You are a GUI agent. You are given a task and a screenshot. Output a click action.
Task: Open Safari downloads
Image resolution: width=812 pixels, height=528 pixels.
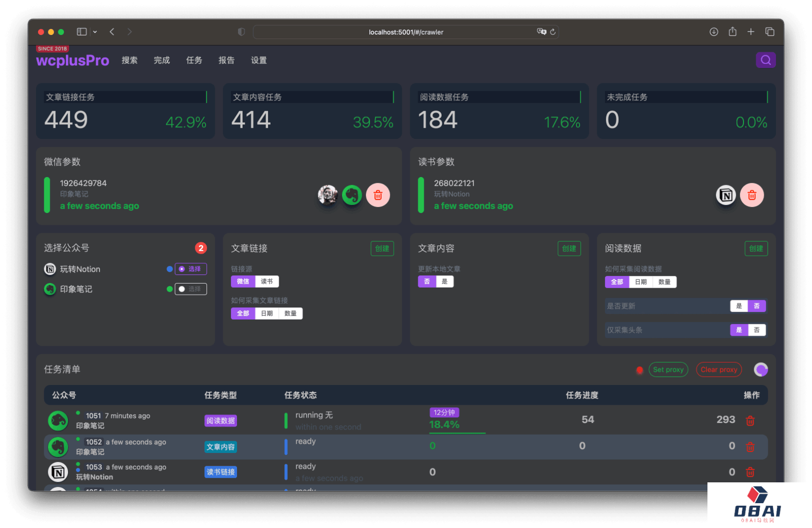tap(714, 31)
